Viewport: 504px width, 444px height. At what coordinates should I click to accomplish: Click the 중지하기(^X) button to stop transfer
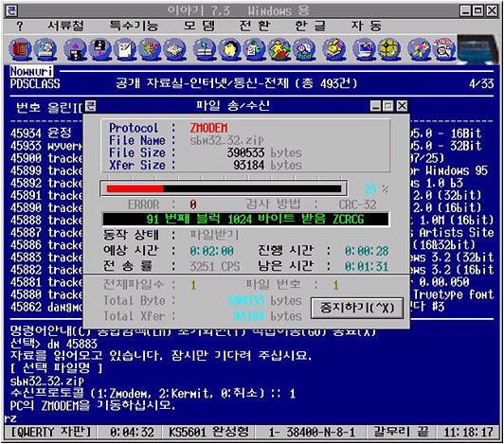tap(357, 308)
